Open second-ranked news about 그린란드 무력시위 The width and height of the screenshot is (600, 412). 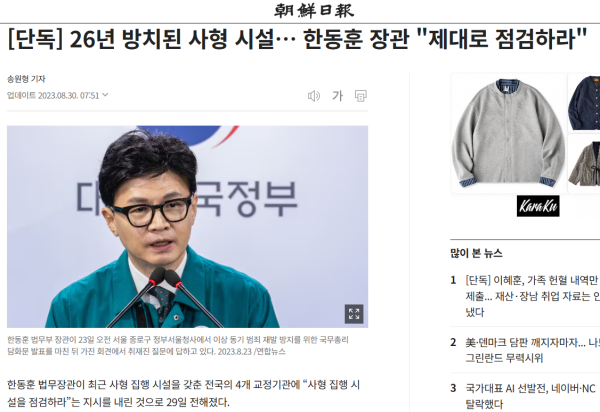532,350
